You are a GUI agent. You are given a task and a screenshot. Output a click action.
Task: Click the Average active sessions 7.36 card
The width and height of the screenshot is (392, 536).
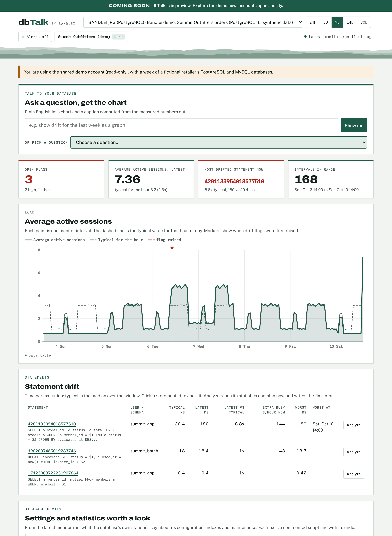coord(151,179)
